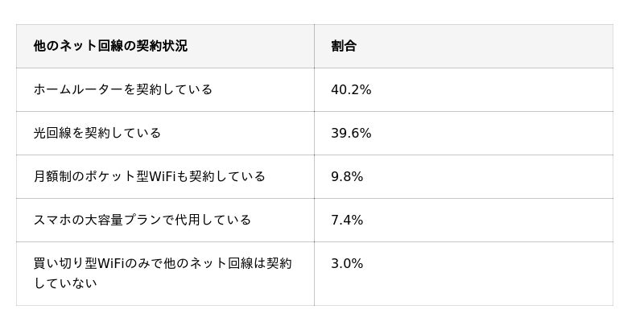
Task: Click the 大容量プラン text
Action: click(x=123, y=220)
